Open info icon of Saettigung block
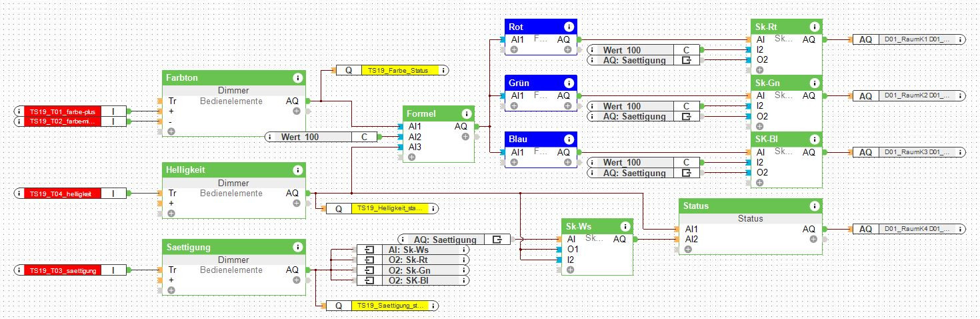This screenshot has height=319, width=980. click(x=297, y=247)
